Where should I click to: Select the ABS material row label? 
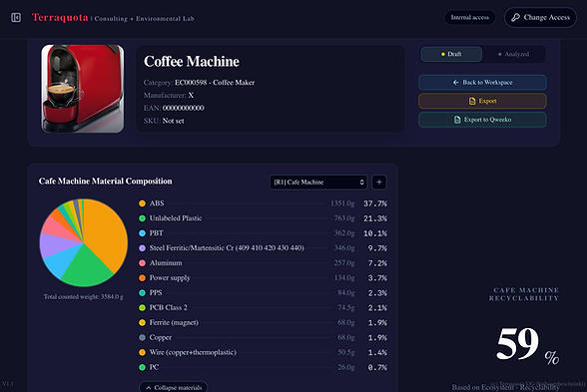(x=157, y=203)
